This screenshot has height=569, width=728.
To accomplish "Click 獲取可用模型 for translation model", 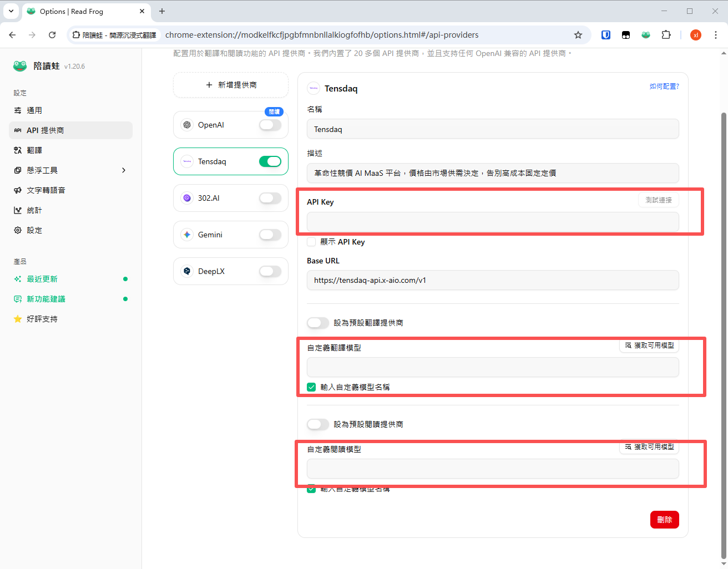I will tap(649, 345).
